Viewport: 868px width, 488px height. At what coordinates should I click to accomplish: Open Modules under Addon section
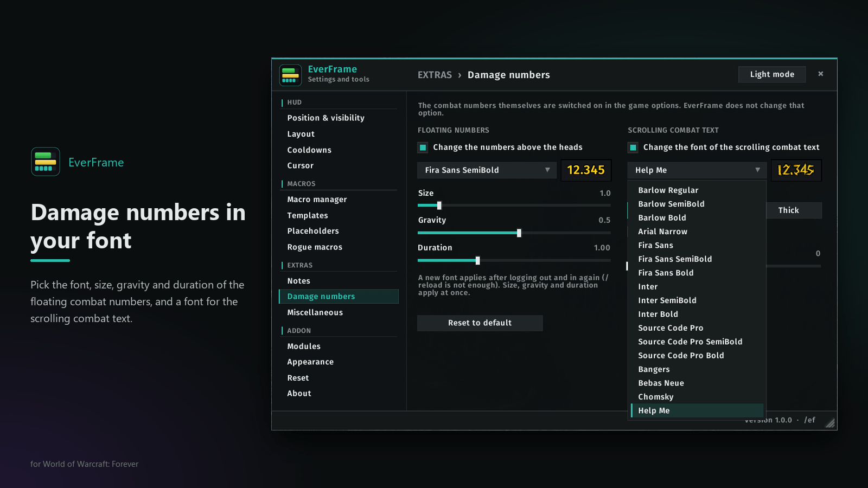coord(339,346)
